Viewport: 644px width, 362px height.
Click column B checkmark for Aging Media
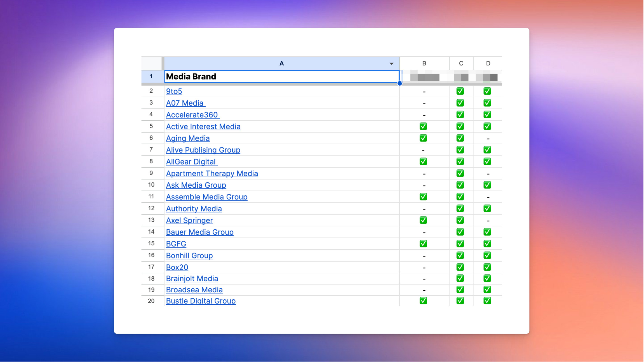423,138
